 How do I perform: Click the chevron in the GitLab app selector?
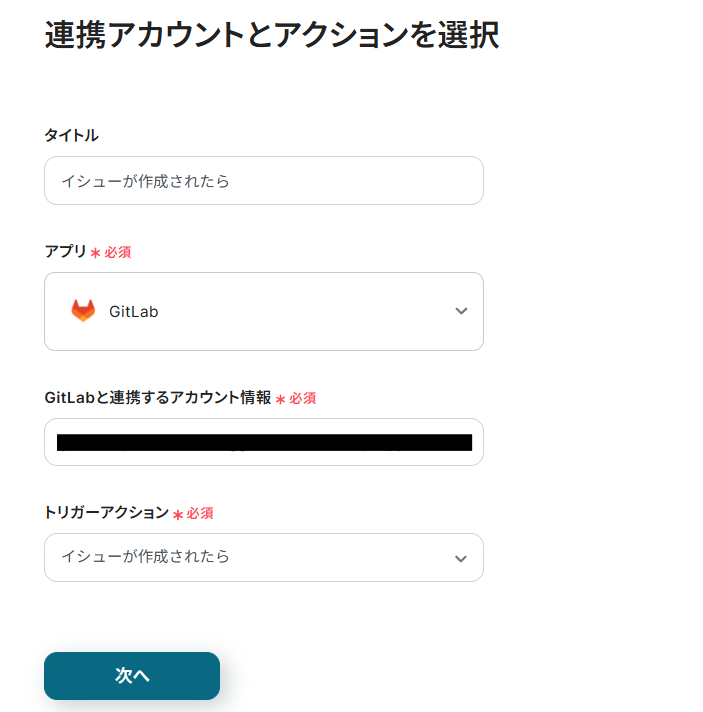[461, 311]
